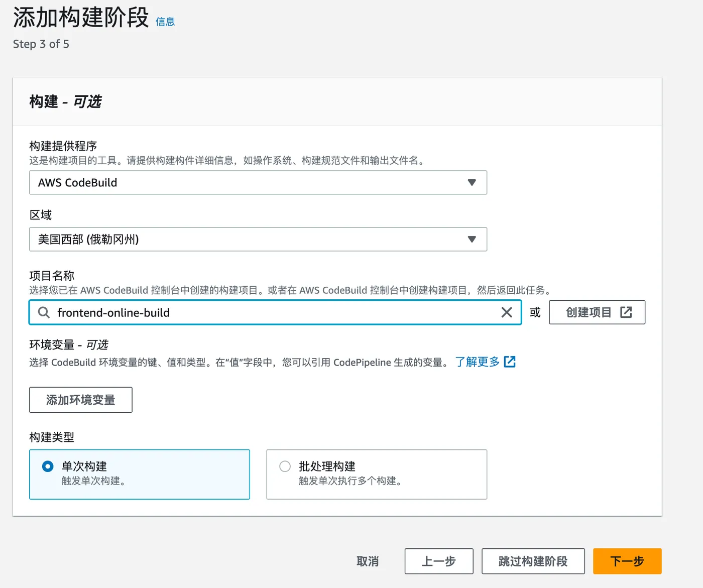Expand the 区域 dropdown arrow
Screen dimensions: 703x588
pyautogui.click(x=472, y=240)
